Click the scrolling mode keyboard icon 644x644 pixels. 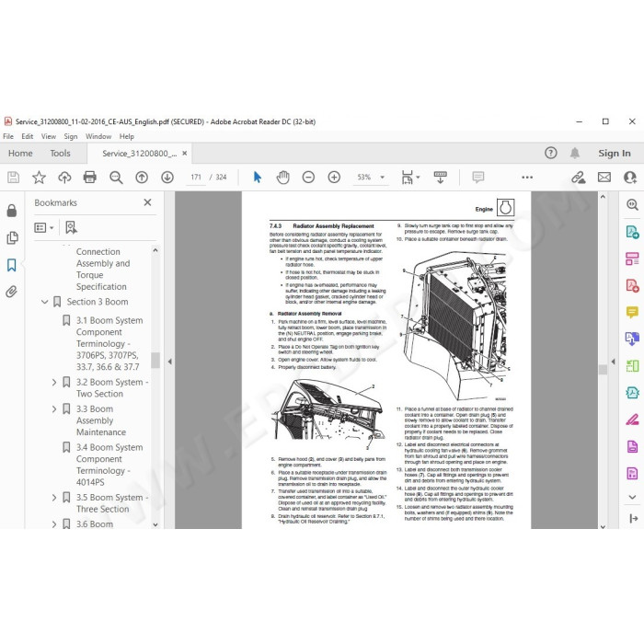[x=441, y=178]
